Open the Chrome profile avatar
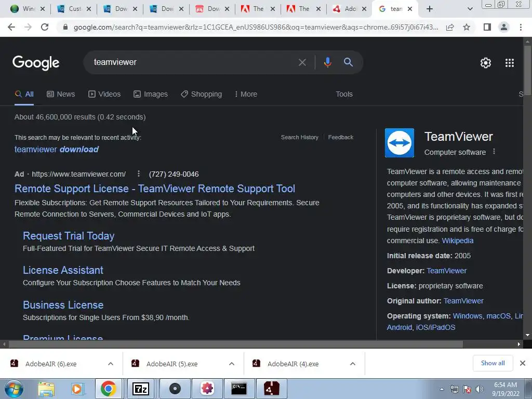532x399 pixels. point(504,27)
